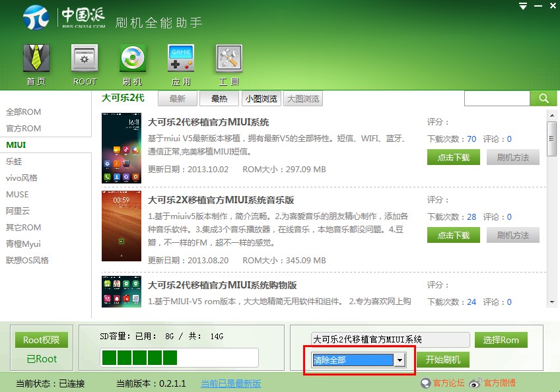
Task: Click the 官方微博 Weibo icon
Action: tap(475, 383)
